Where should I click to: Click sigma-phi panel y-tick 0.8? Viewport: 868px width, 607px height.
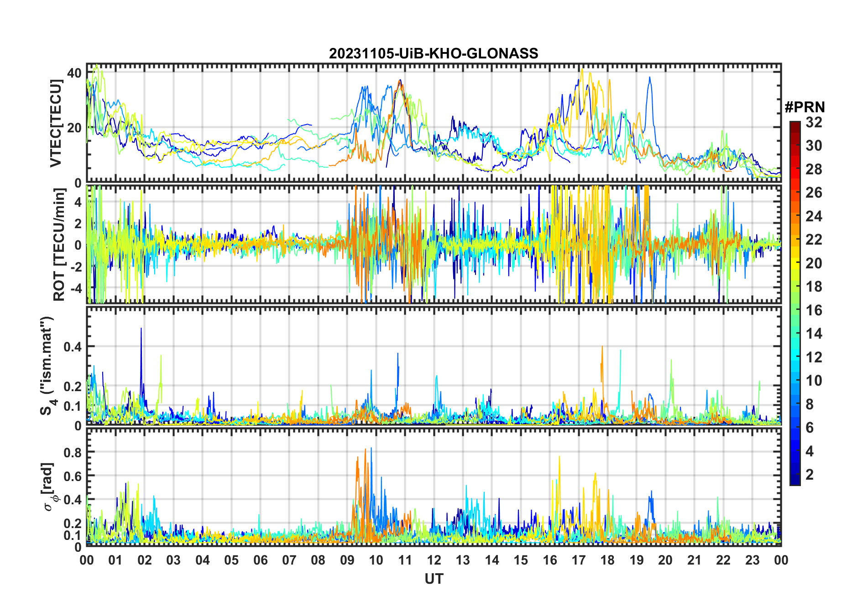coord(73,452)
